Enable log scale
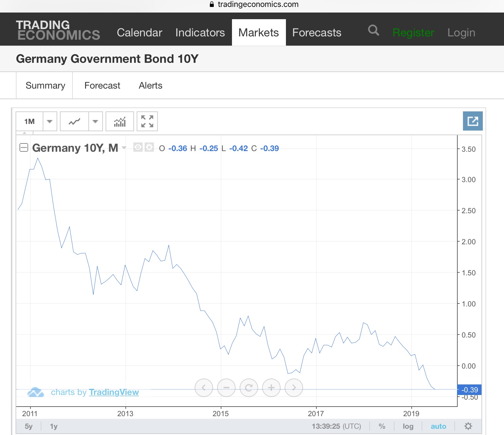The height and width of the screenshot is (435, 504). click(408, 426)
